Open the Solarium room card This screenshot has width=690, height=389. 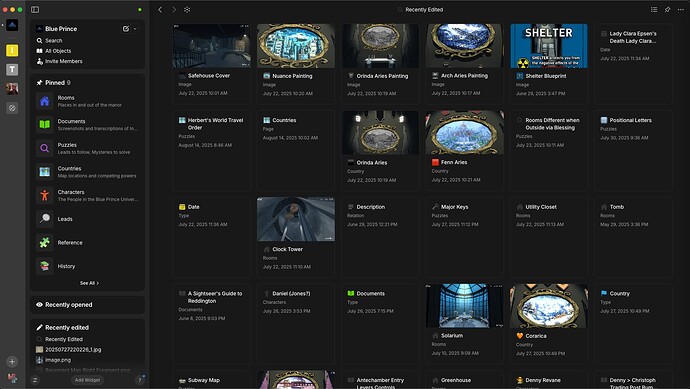pyautogui.click(x=465, y=323)
